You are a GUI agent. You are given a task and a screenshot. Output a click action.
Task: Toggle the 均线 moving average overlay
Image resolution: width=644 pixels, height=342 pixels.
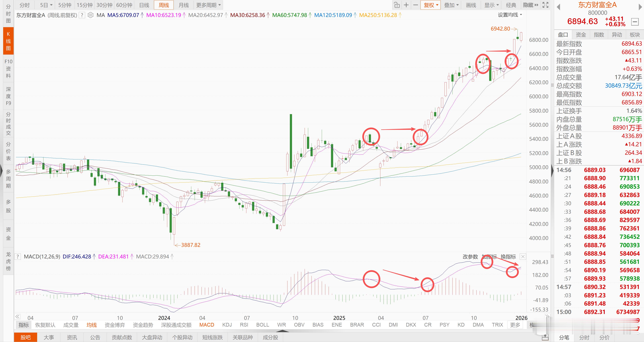click(x=92, y=325)
